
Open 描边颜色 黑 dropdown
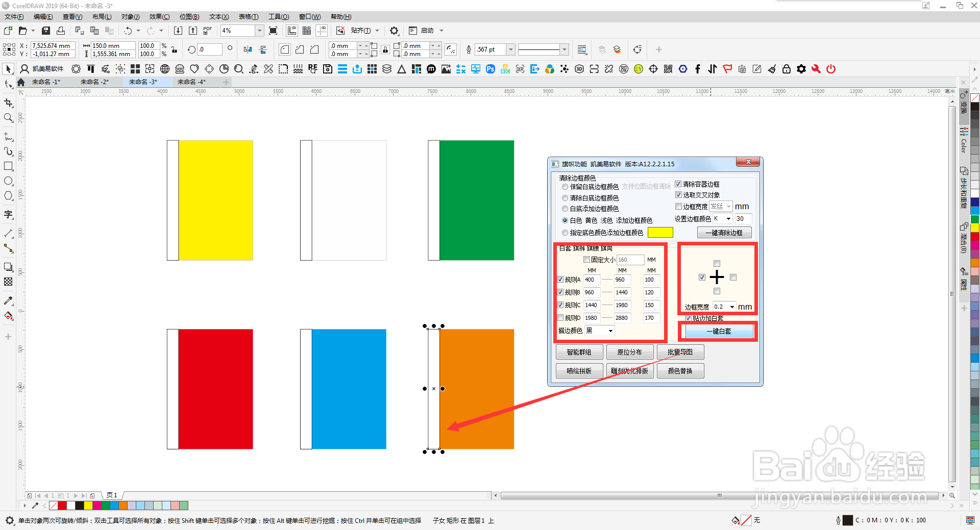(x=610, y=331)
